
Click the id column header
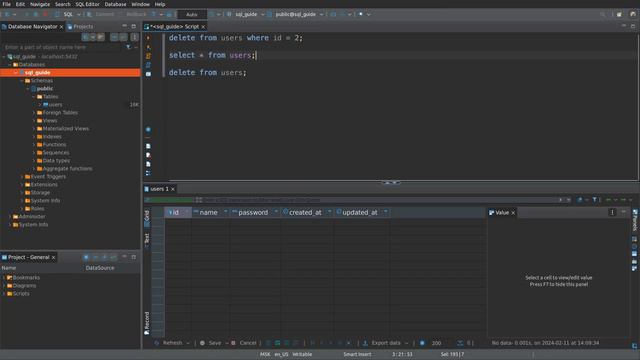[178, 212]
